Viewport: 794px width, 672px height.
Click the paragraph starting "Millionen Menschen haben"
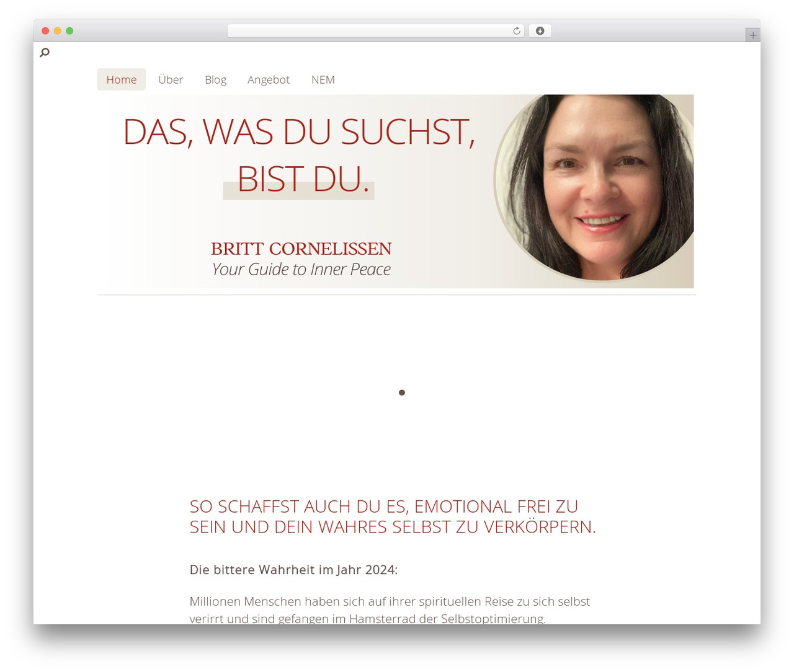click(x=390, y=609)
